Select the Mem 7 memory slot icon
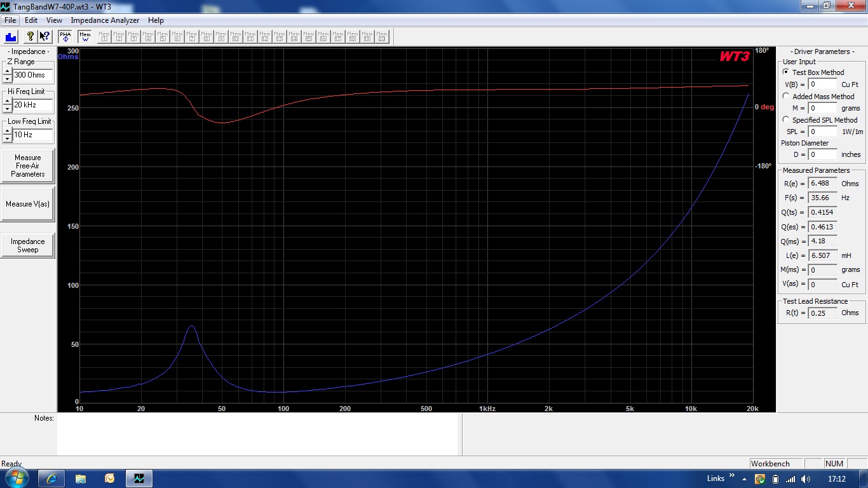 (192, 36)
